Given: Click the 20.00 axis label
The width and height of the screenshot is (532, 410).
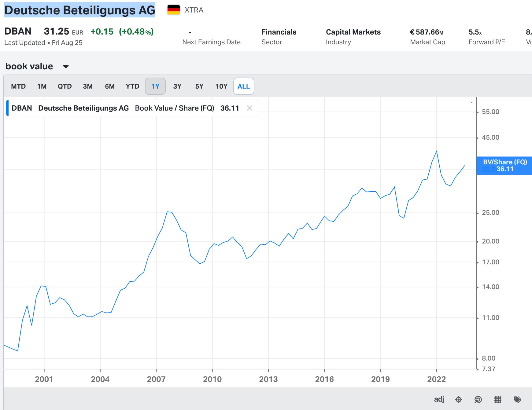Looking at the screenshot, I should (x=490, y=241).
